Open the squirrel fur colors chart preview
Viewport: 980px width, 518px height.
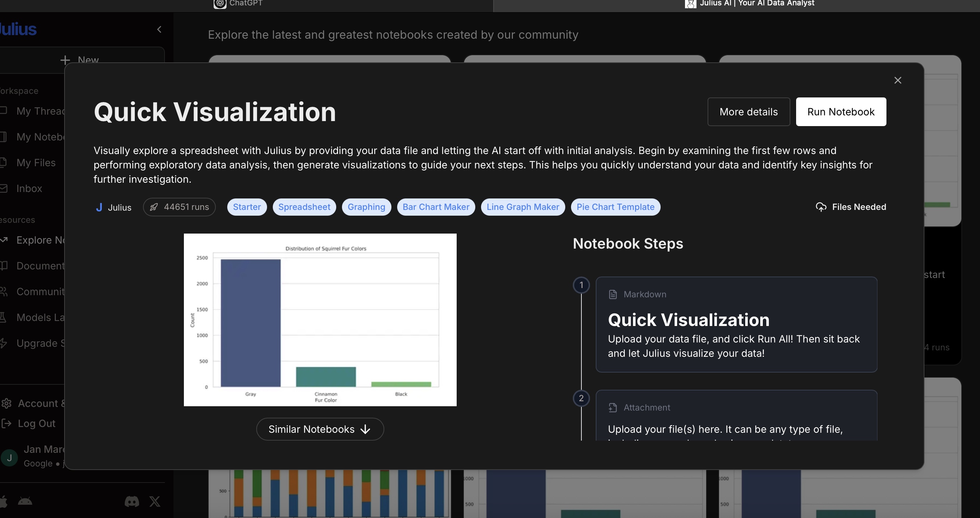click(x=320, y=320)
